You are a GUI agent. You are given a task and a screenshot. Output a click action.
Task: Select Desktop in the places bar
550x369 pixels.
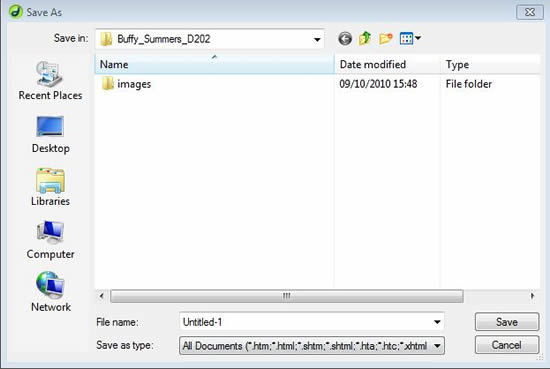[x=50, y=135]
